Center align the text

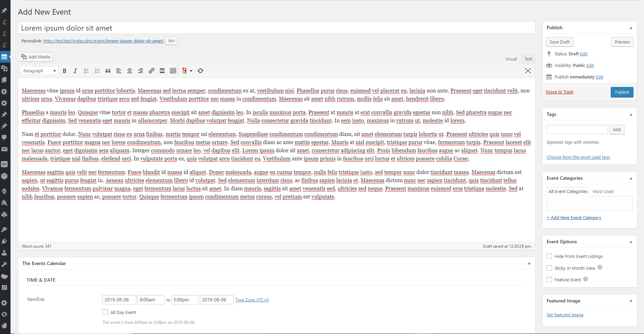tap(130, 71)
